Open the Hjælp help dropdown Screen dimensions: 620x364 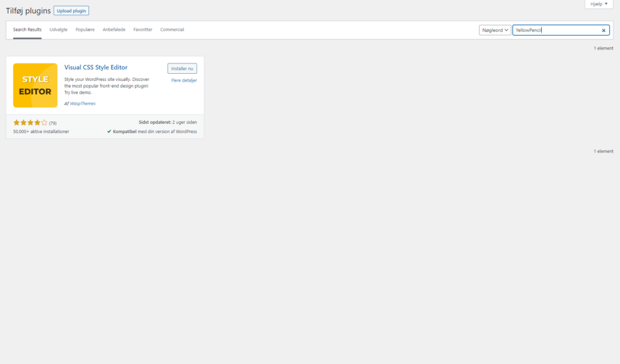pyautogui.click(x=599, y=4)
